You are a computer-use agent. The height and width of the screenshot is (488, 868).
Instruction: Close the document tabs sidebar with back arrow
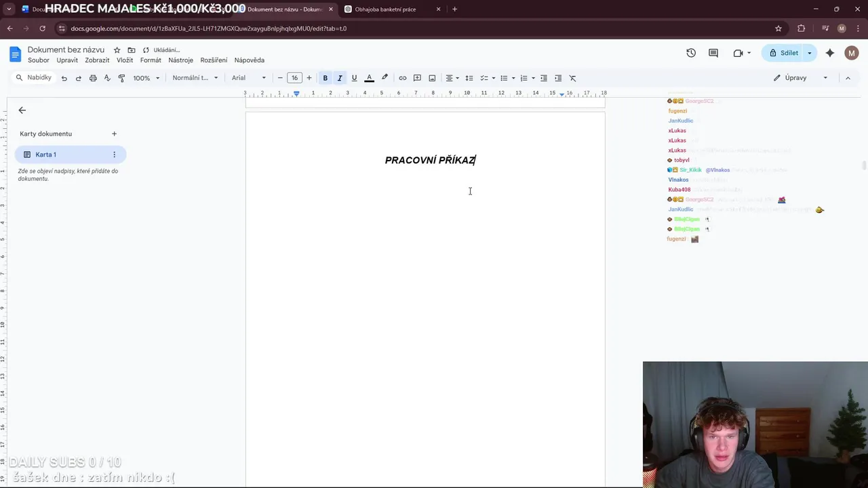coord(22,110)
